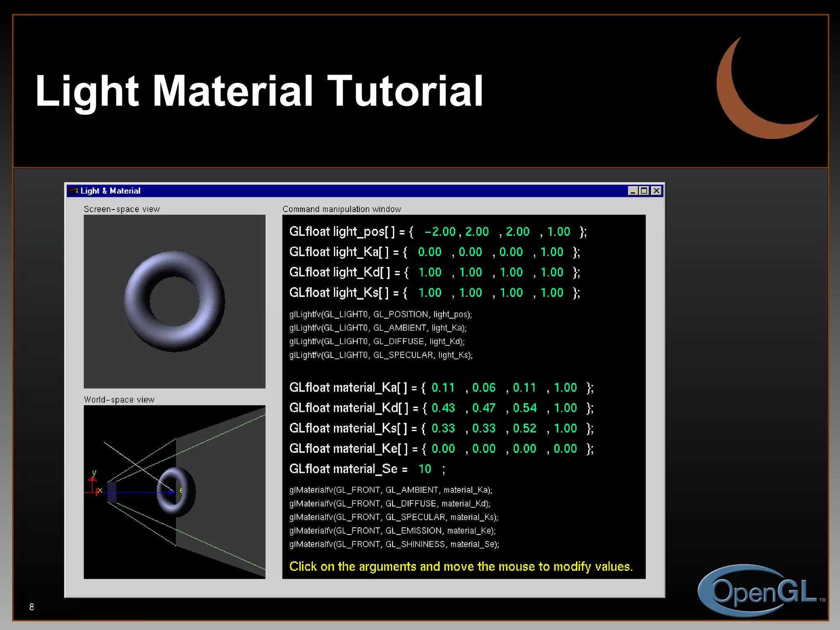This screenshot has width=840, height=630.
Task: Click the Light & Material window app icon
Action: point(73,191)
